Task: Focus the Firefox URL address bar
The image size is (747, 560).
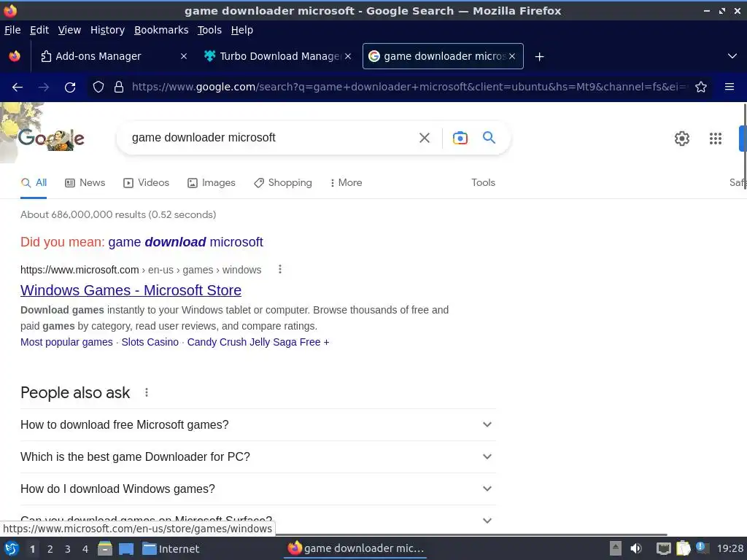Action: coord(410,87)
